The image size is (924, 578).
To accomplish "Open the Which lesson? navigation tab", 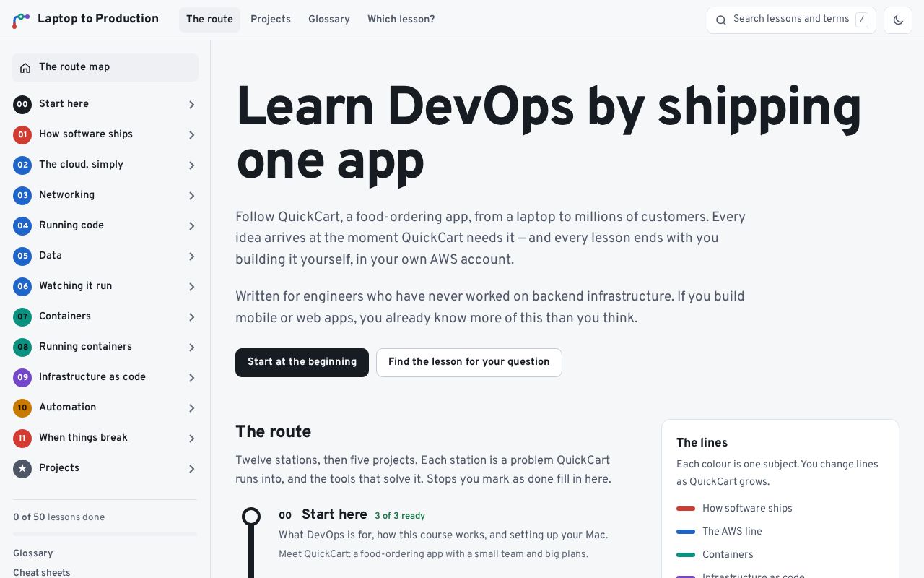I will [x=401, y=20].
